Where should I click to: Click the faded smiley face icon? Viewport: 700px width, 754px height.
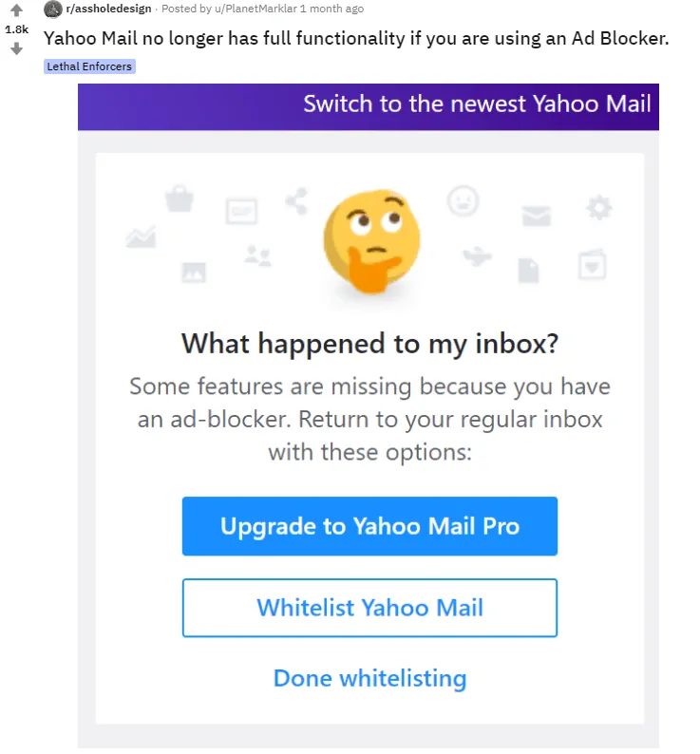pos(464,200)
